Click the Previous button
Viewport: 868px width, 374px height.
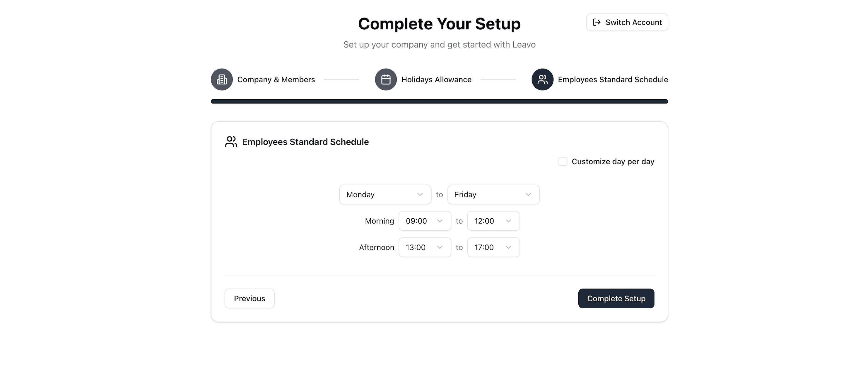pyautogui.click(x=249, y=298)
